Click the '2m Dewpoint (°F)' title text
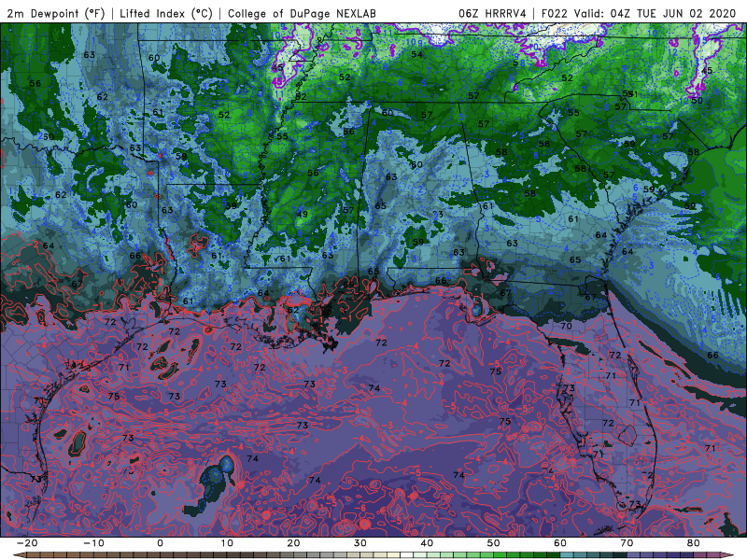747x560 pixels. [x=56, y=13]
